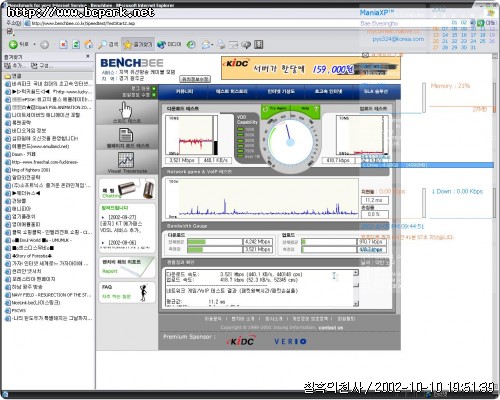Click the speedometer gauge dial
The image size is (500, 400).
(x=290, y=143)
